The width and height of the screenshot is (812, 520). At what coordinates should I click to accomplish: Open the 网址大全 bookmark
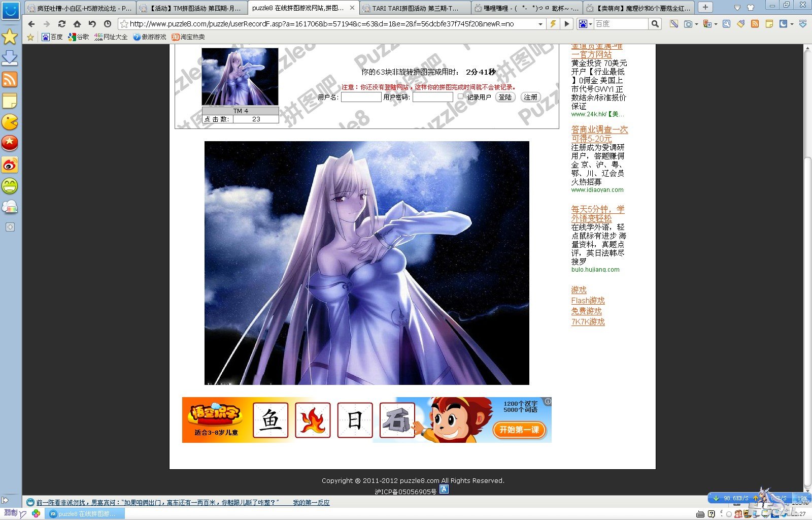click(111, 37)
